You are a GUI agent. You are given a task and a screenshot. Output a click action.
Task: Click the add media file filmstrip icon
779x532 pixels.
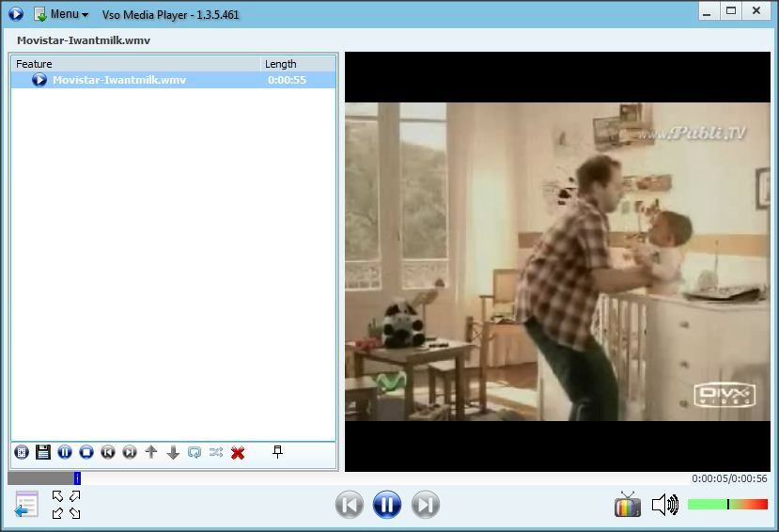click(22, 452)
